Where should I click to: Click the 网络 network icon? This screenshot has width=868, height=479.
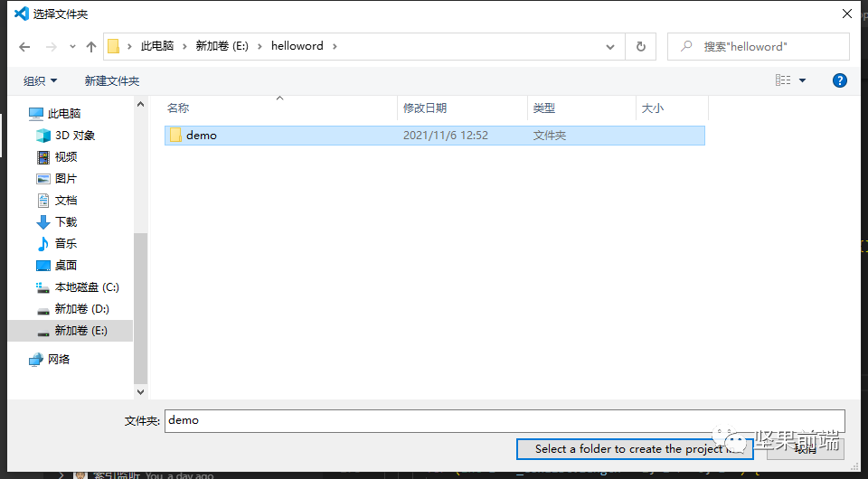click(x=36, y=360)
